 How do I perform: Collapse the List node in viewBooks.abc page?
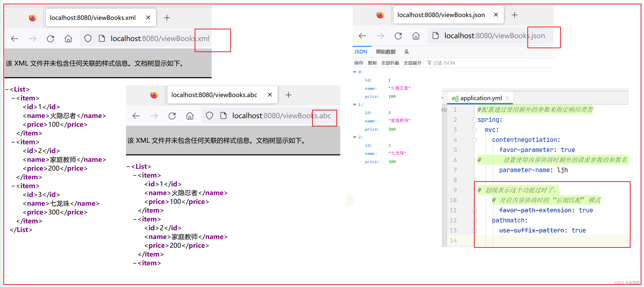[x=128, y=167]
